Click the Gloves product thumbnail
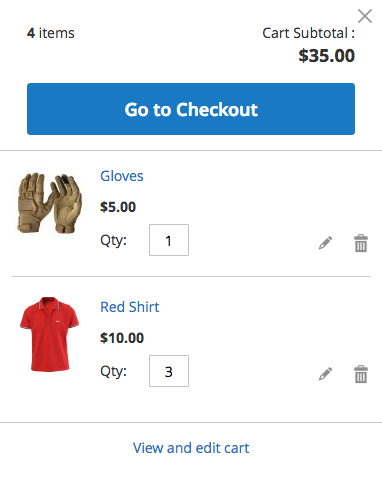This screenshot has height=490, width=382. 49,202
